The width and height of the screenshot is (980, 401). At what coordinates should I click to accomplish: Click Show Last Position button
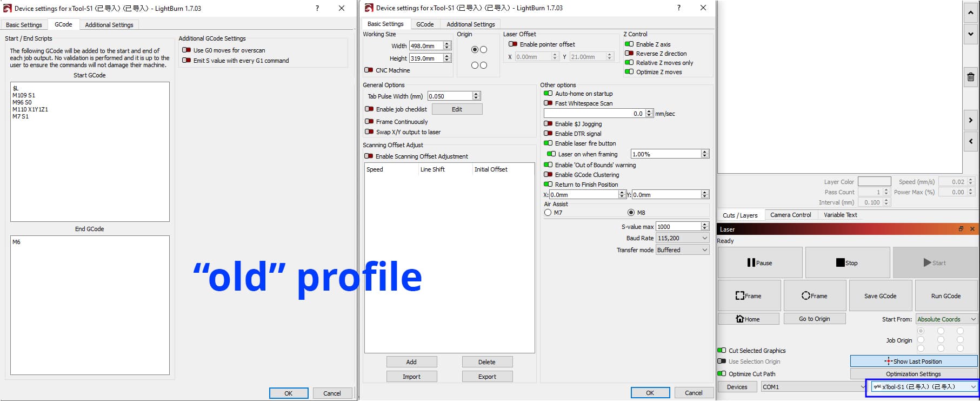914,361
